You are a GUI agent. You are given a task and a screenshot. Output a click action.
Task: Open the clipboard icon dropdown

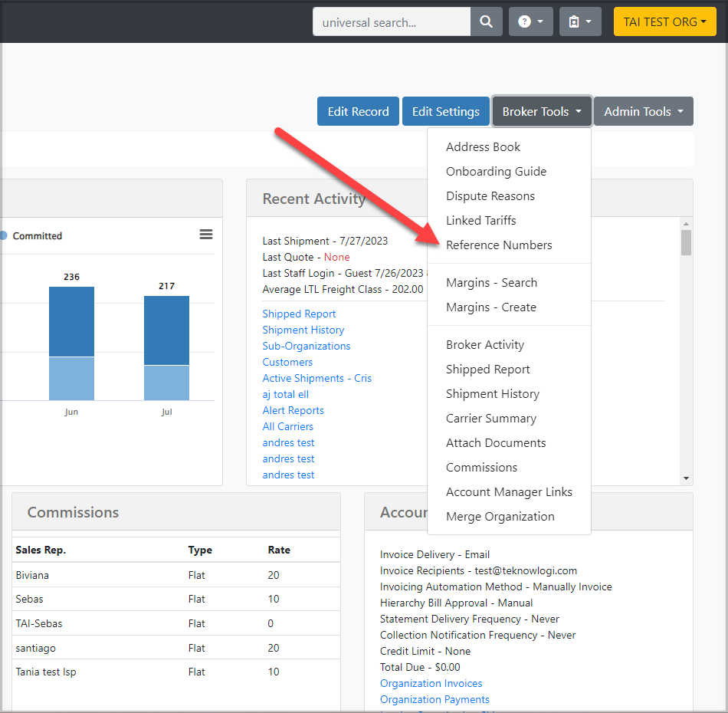coord(580,22)
